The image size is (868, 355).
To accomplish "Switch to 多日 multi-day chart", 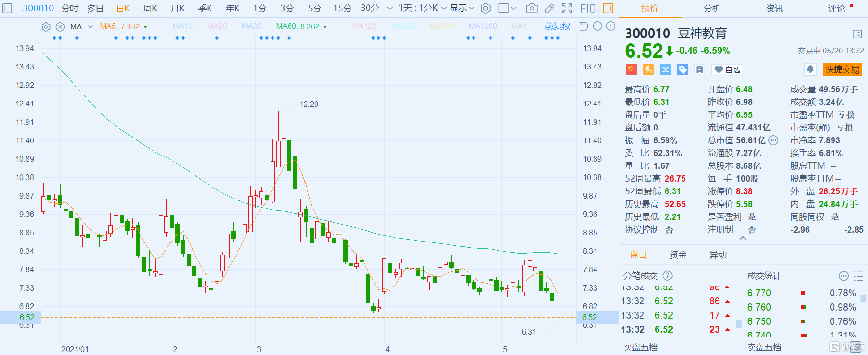I will (95, 8).
